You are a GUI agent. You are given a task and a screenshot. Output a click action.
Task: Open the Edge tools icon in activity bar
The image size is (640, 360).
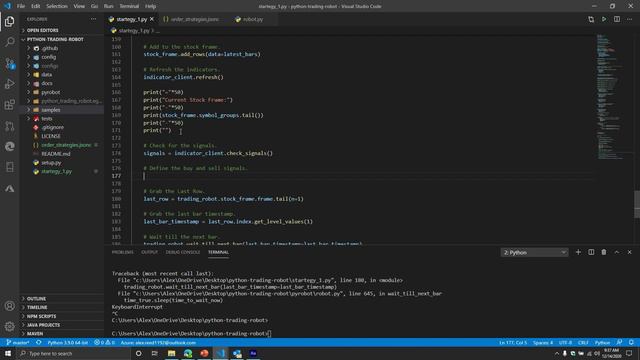click(x=9, y=147)
